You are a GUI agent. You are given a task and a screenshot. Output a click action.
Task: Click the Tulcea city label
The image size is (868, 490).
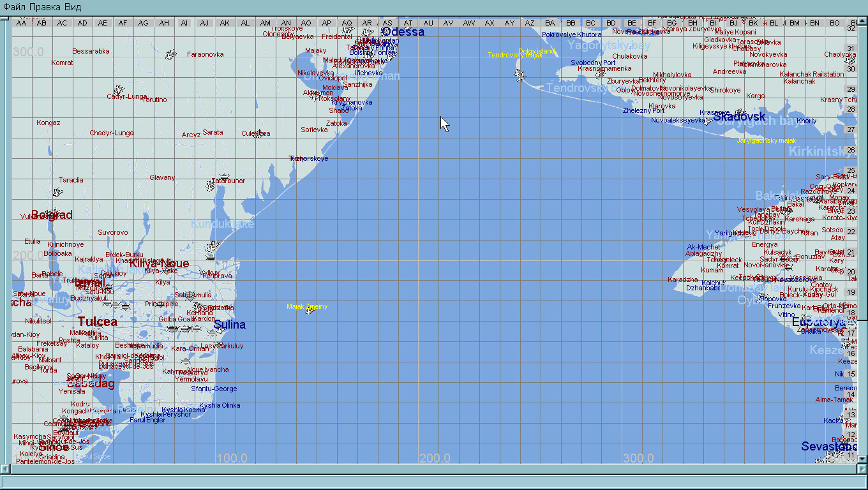click(98, 322)
